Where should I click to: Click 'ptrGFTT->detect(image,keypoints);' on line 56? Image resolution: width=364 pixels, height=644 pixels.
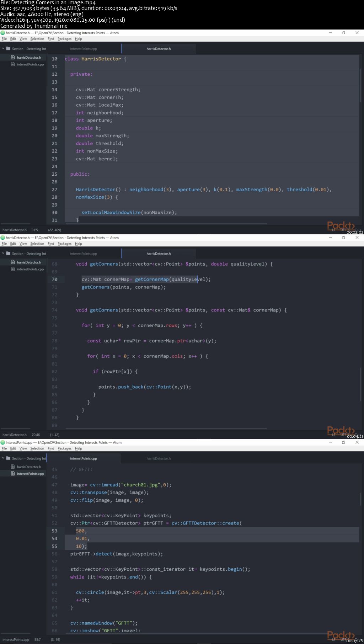pos(117,554)
